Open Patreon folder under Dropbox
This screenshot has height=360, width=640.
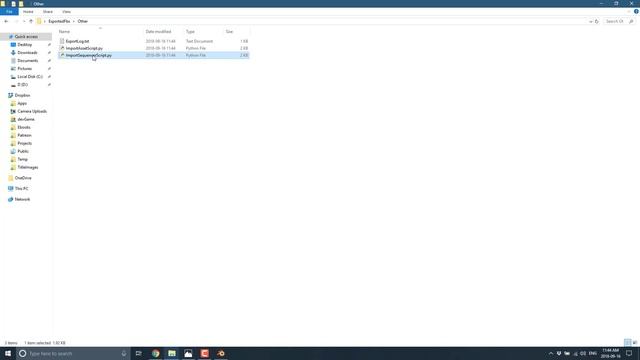(x=24, y=135)
